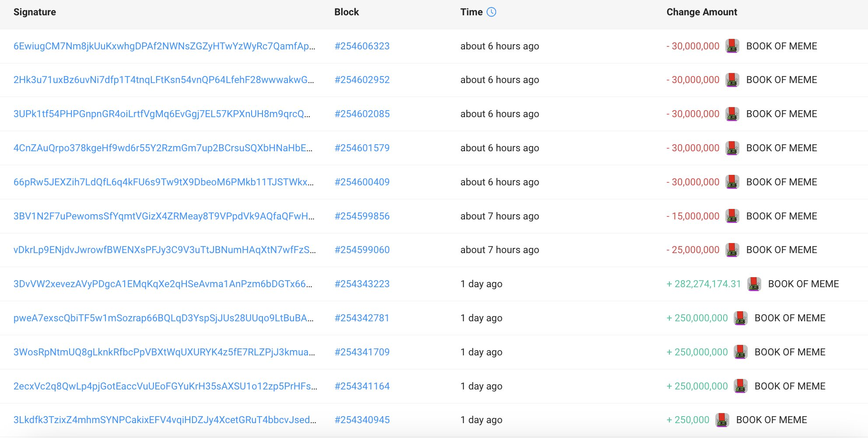Open block #254599856
Image resolution: width=868 pixels, height=438 pixels.
pos(362,216)
